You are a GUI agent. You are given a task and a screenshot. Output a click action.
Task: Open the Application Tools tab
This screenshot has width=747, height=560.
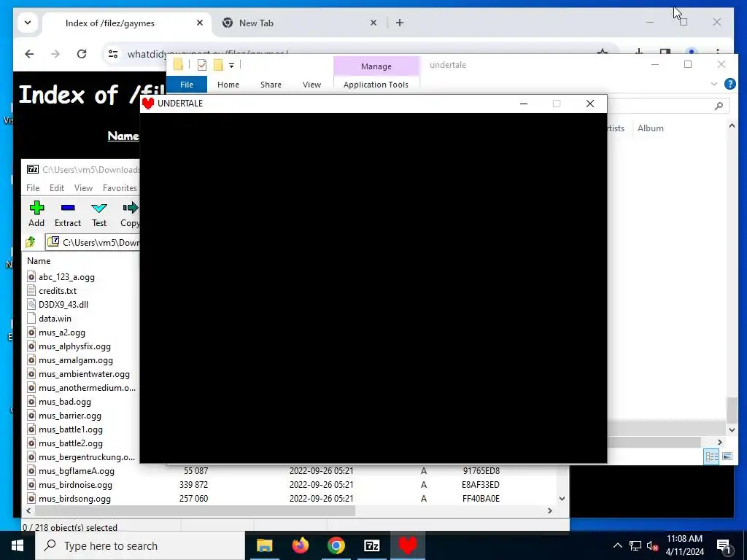376,85
